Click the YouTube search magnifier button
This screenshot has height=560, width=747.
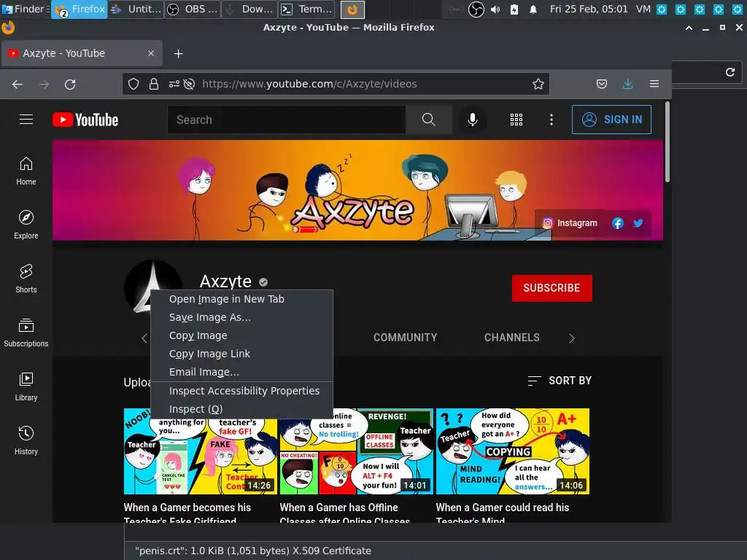click(429, 120)
